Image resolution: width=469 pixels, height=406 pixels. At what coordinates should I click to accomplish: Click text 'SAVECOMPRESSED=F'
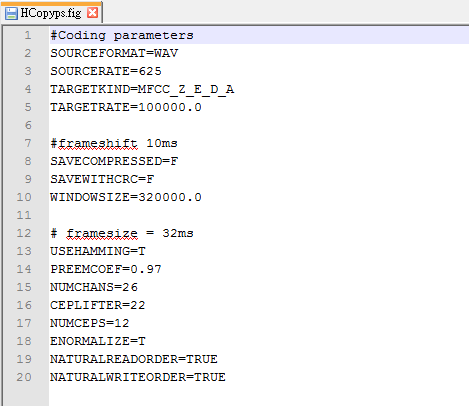pyautogui.click(x=114, y=161)
